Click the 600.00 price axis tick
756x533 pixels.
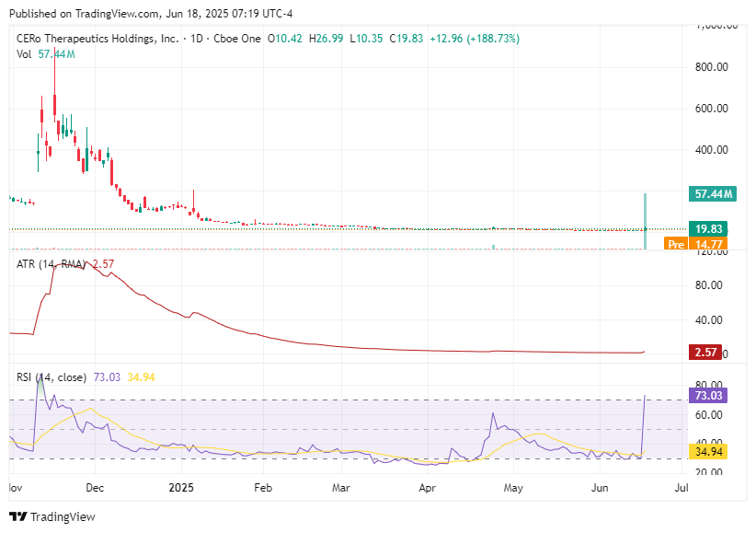[x=711, y=108]
